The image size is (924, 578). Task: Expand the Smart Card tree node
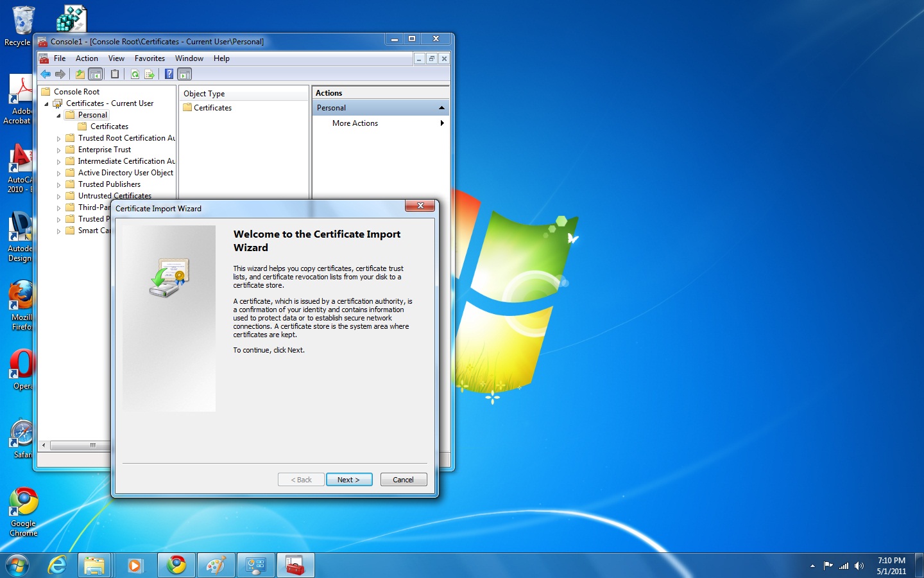58,231
